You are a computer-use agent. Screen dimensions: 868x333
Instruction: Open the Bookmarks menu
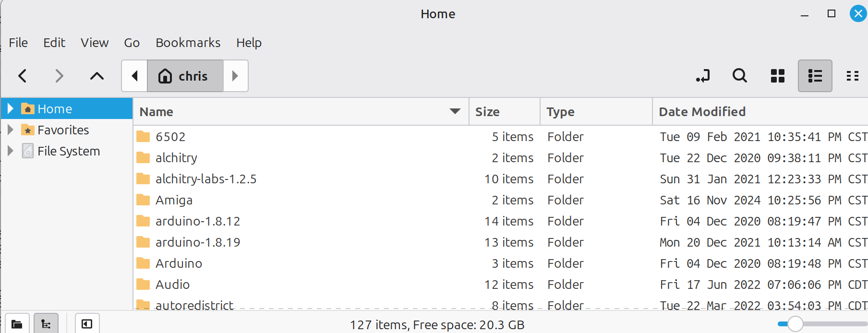pos(188,43)
